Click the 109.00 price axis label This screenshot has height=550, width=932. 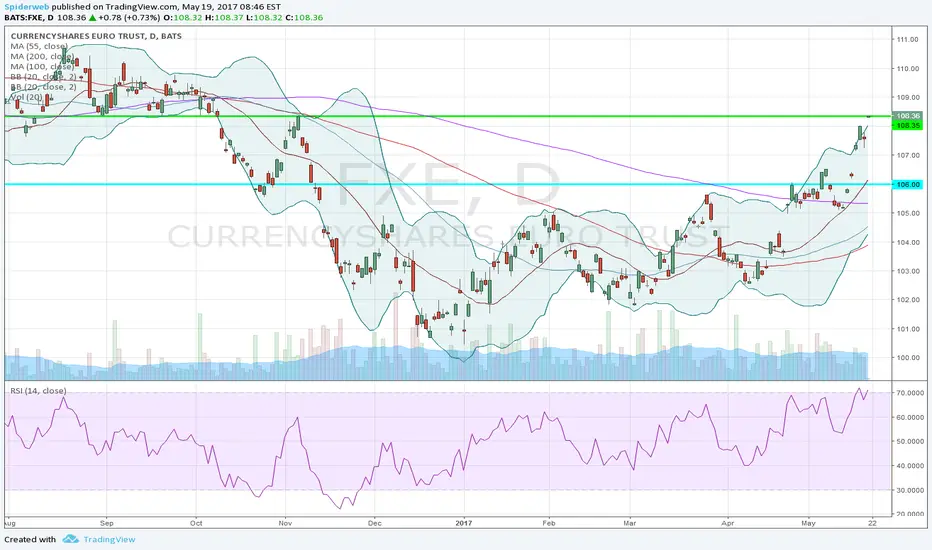coord(908,98)
